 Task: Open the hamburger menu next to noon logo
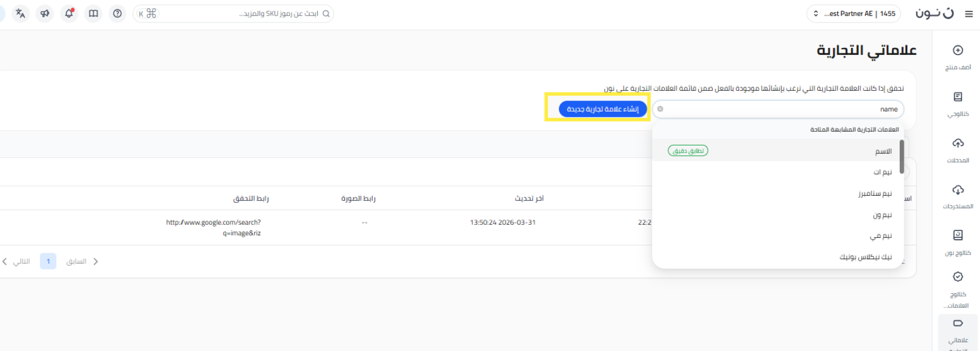pyautogui.click(x=968, y=14)
